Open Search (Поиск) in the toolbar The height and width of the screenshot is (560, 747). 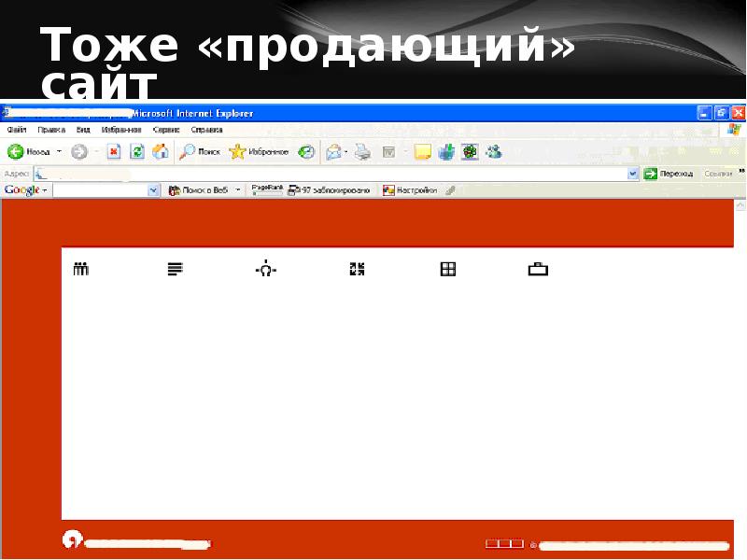pos(200,151)
